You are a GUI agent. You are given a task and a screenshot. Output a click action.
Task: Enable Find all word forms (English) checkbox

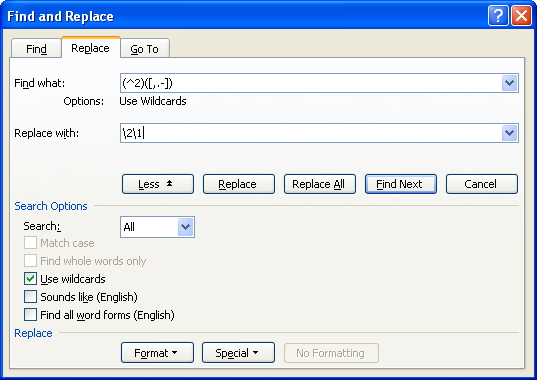[30, 314]
